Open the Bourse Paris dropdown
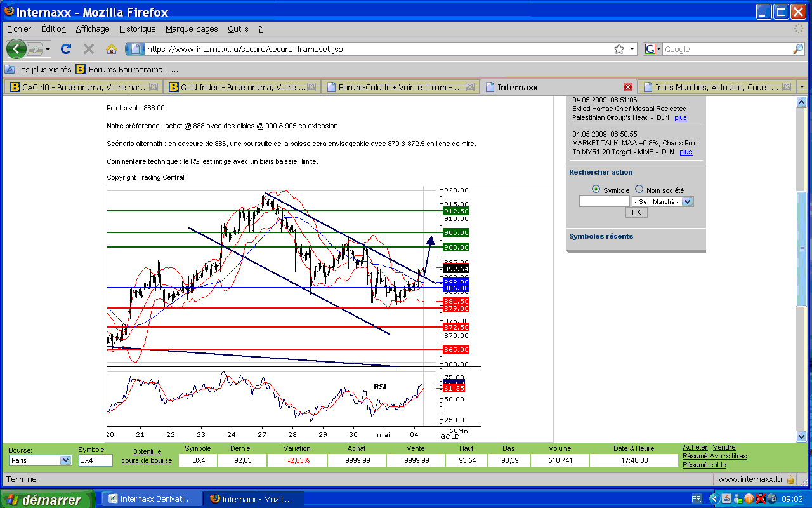The width and height of the screenshot is (812, 508). coord(40,460)
